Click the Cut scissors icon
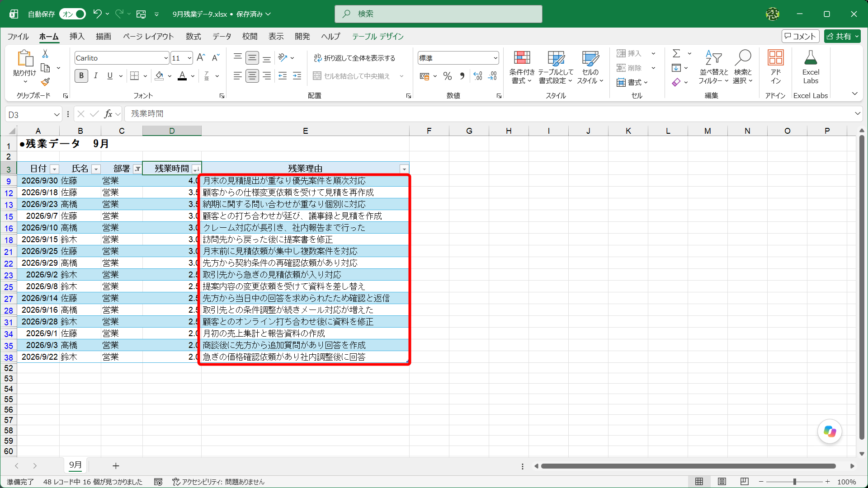868x488 pixels. [x=45, y=54]
